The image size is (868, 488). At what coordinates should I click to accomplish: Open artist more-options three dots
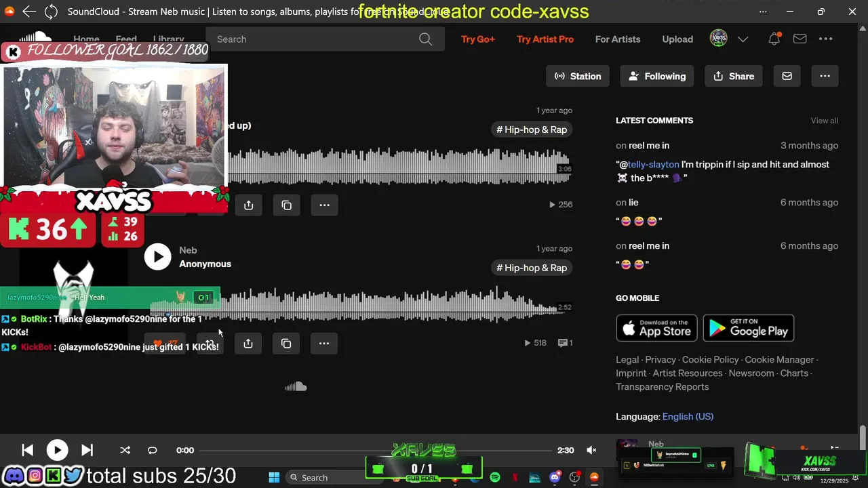tap(825, 76)
